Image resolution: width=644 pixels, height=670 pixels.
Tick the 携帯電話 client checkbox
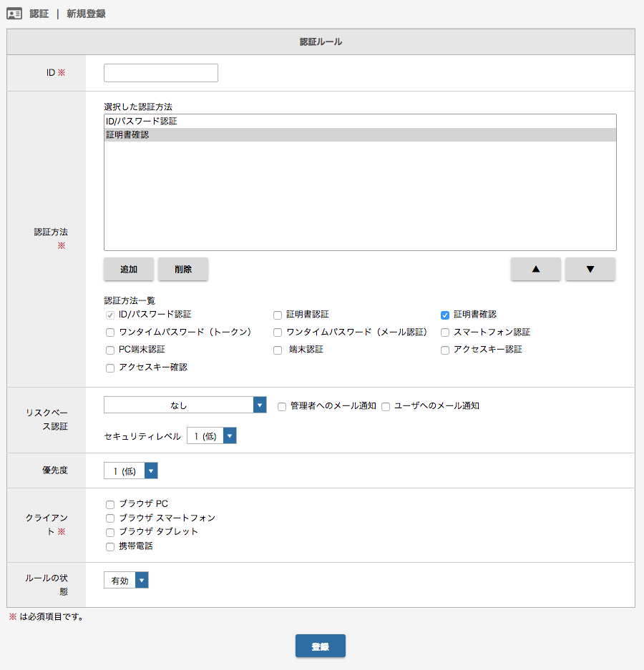click(110, 547)
